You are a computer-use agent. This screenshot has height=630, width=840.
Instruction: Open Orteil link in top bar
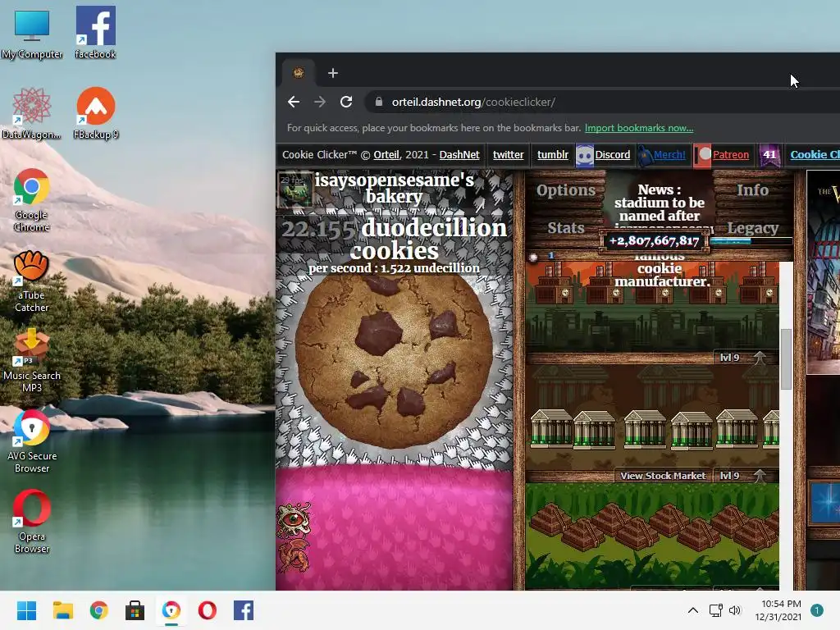[x=386, y=155]
